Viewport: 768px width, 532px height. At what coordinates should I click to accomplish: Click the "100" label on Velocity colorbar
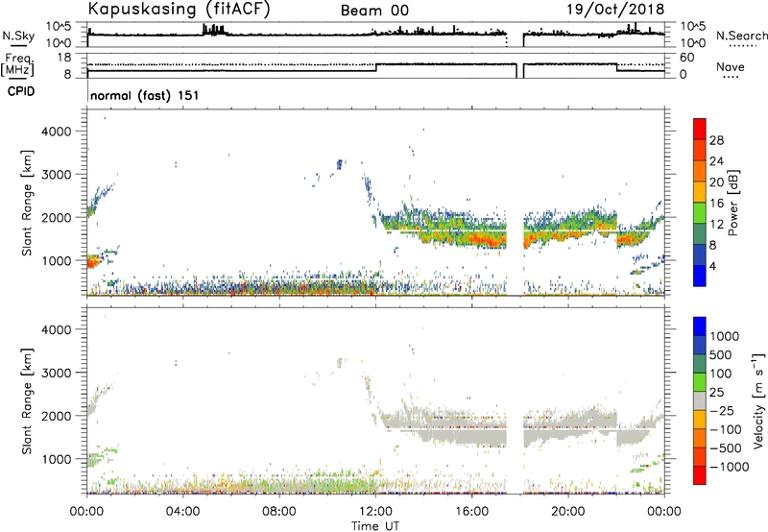click(x=721, y=374)
